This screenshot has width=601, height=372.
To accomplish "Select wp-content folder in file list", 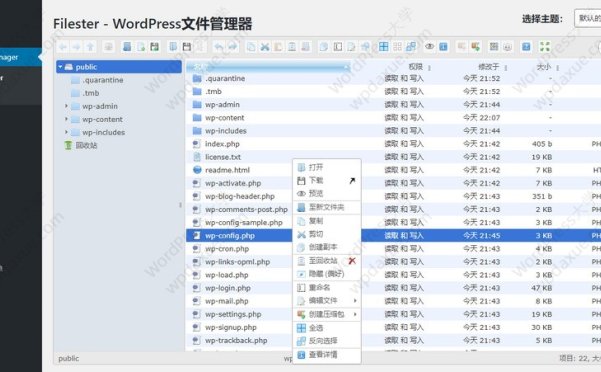I will click(225, 118).
